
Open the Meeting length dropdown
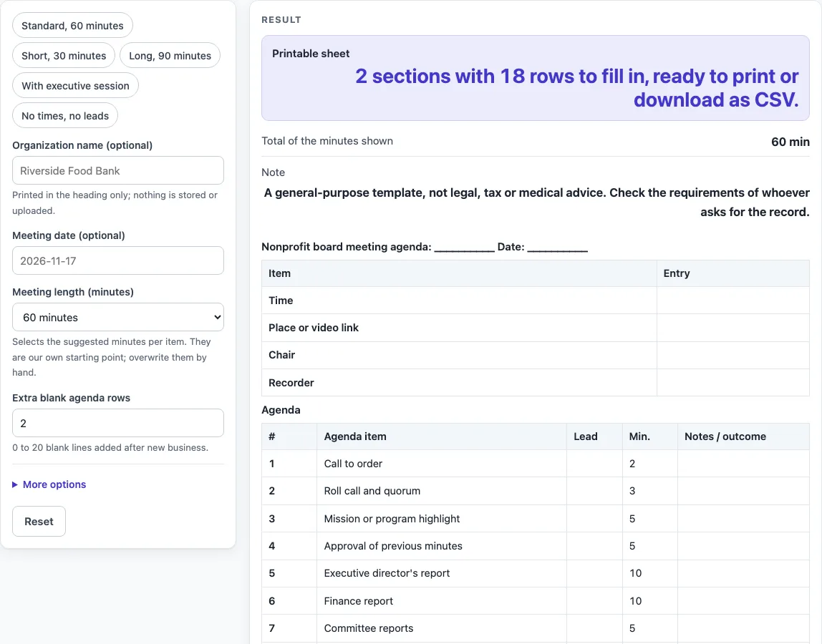[x=118, y=317]
